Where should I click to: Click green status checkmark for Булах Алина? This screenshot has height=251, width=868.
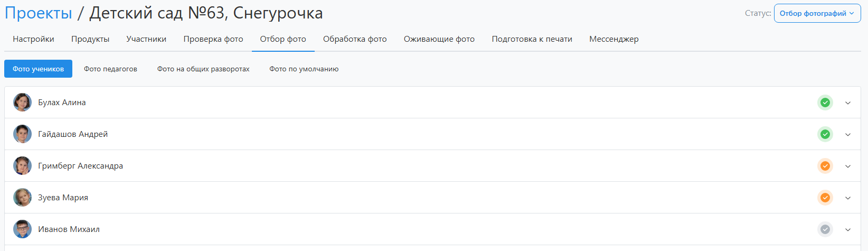coord(825,103)
